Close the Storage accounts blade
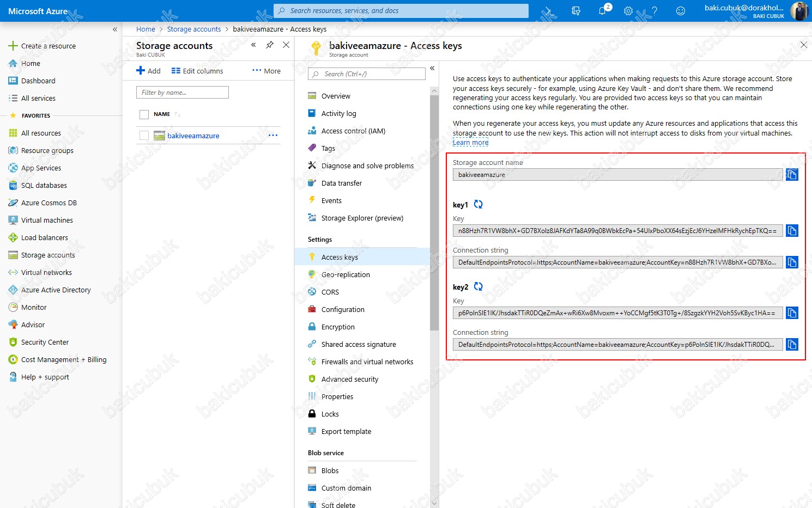Image resolution: width=812 pixels, height=508 pixels. tap(286, 45)
